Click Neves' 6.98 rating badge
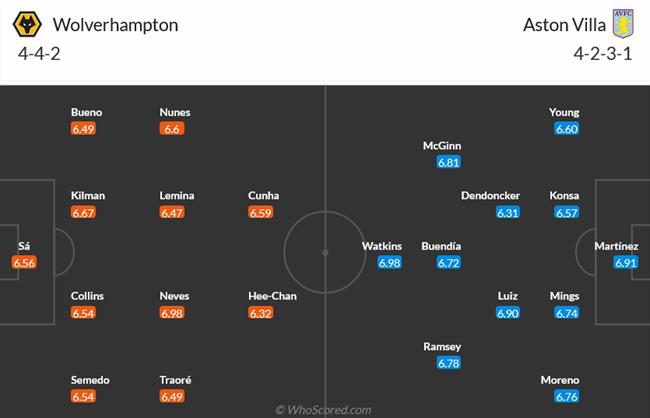Viewport: 650px width, 418px height. pyautogui.click(x=175, y=314)
